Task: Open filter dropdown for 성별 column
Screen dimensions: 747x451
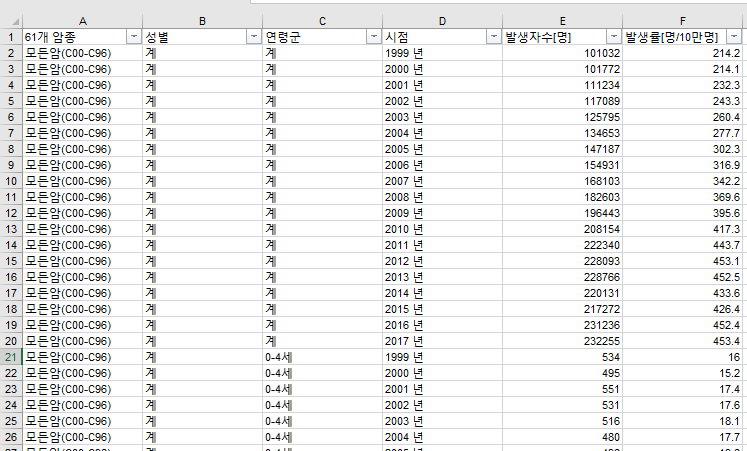Action: 254,37
